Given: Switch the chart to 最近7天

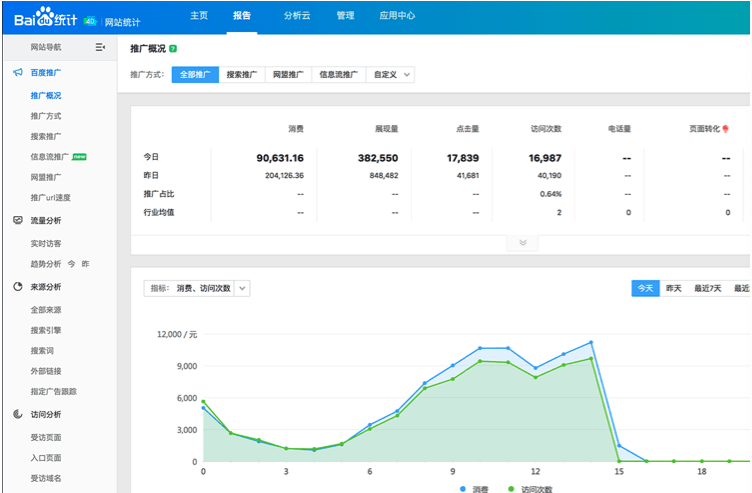Looking at the screenshot, I should pyautogui.click(x=708, y=288).
